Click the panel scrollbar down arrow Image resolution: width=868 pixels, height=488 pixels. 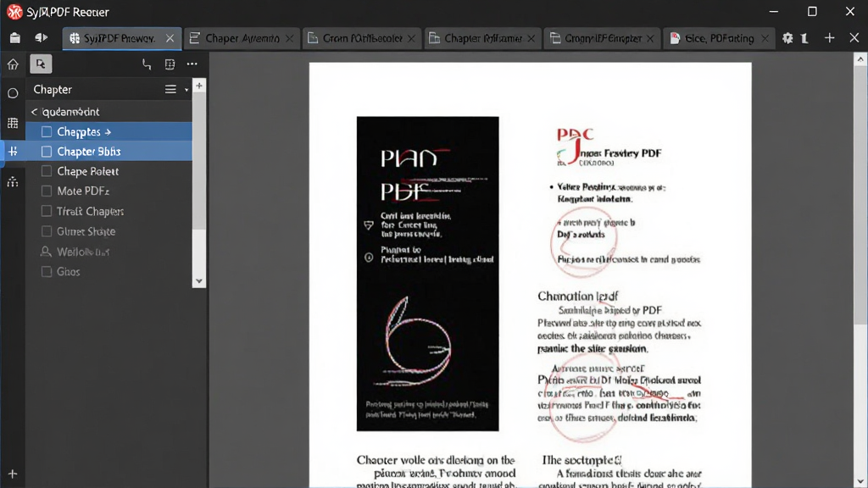[x=199, y=281]
